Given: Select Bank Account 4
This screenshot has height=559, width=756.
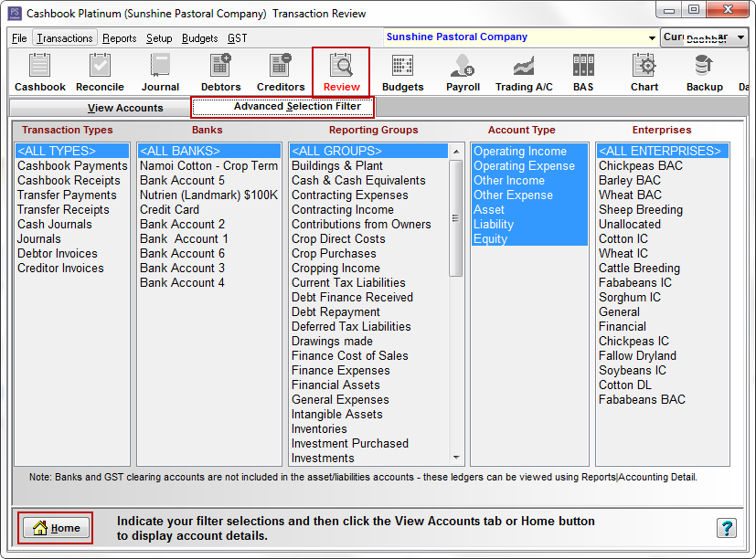Looking at the screenshot, I should (x=209, y=283).
